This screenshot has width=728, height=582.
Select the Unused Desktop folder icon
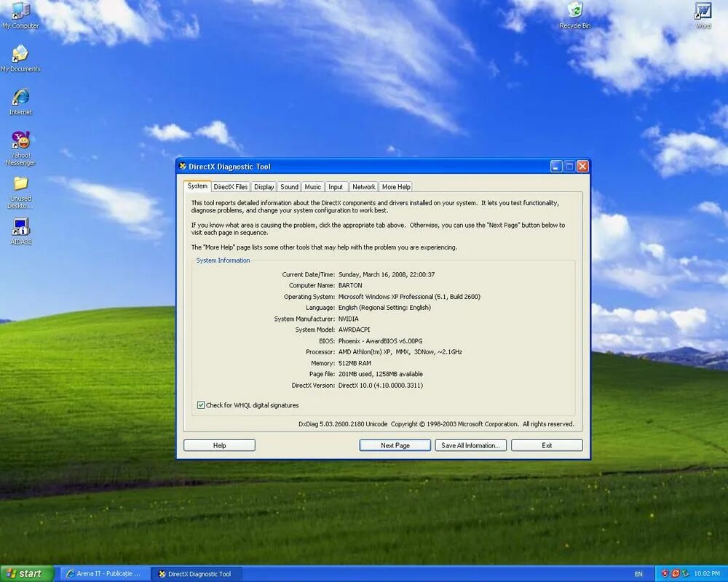point(20,191)
